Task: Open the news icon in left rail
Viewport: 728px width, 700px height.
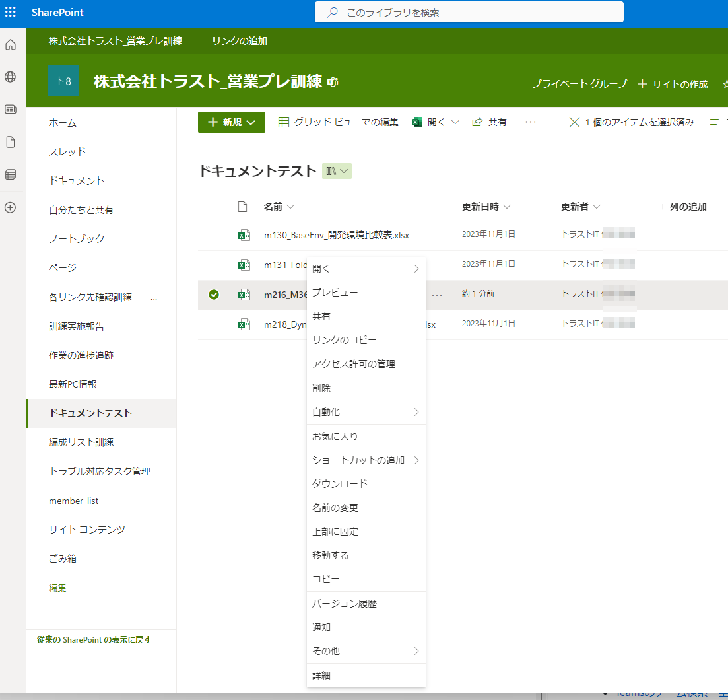Action: [10, 109]
